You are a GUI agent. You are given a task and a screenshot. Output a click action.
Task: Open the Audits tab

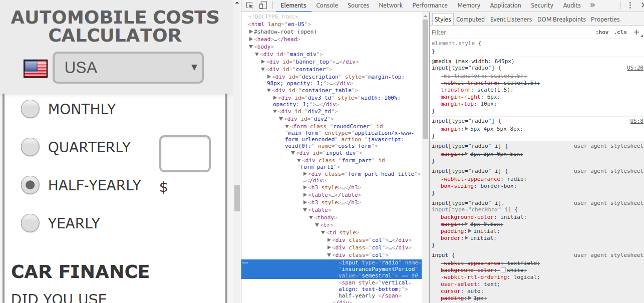point(572,6)
